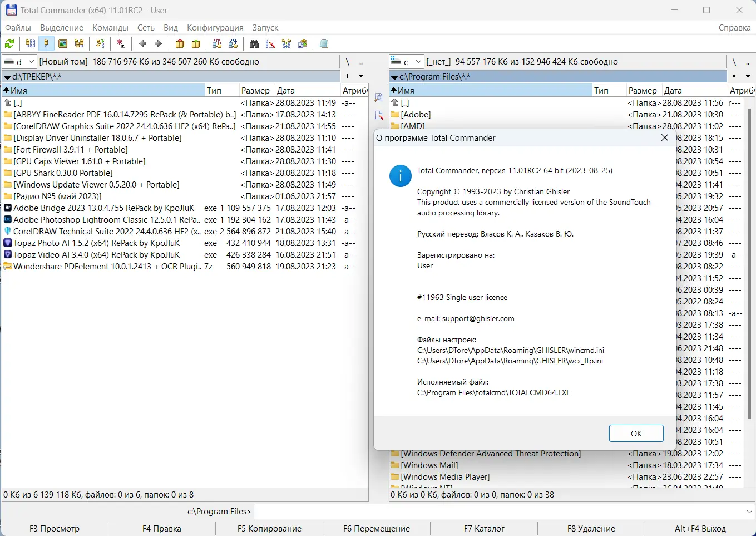Go to parent with right panel ".." button
756x536 pixels.
tap(749, 62)
